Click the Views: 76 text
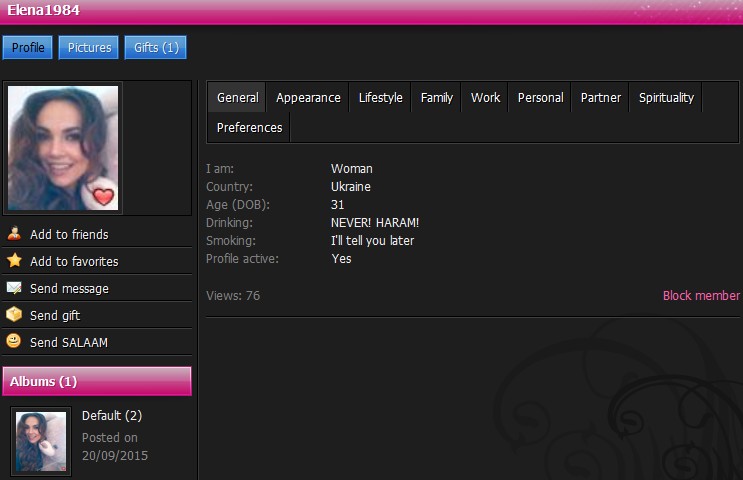Viewport: 743px width, 480px height. [233, 296]
